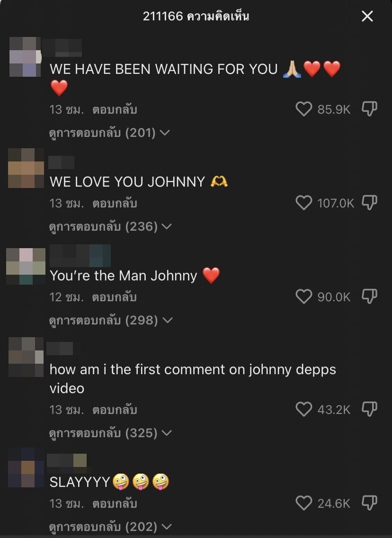Like the "WE HAVE BEEN WAITING FOR YOU" comment
392x538 pixels.
coord(303,109)
